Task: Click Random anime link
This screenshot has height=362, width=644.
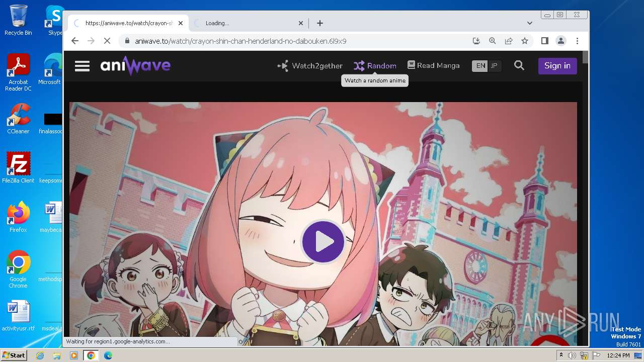Action: click(x=375, y=66)
